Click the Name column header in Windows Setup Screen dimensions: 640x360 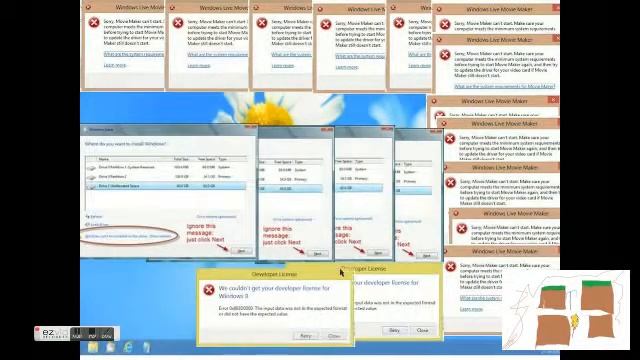click(x=104, y=159)
